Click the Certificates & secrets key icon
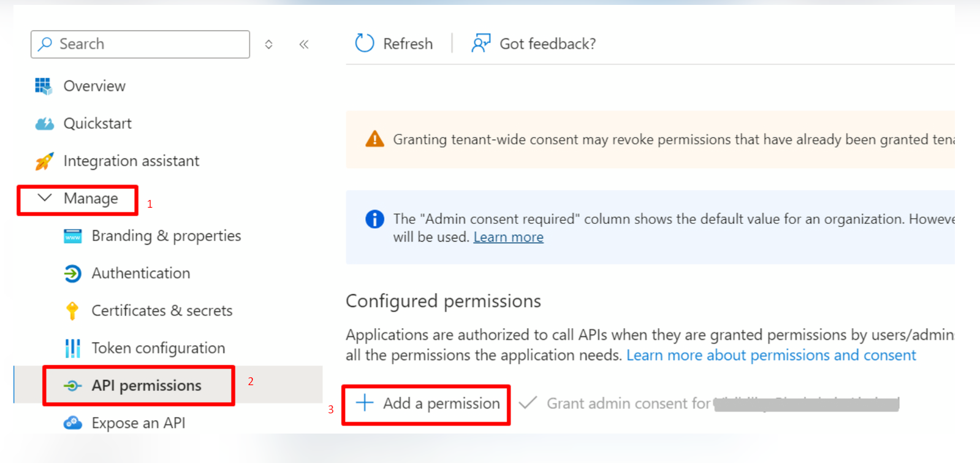The height and width of the screenshot is (463, 980). [x=72, y=311]
